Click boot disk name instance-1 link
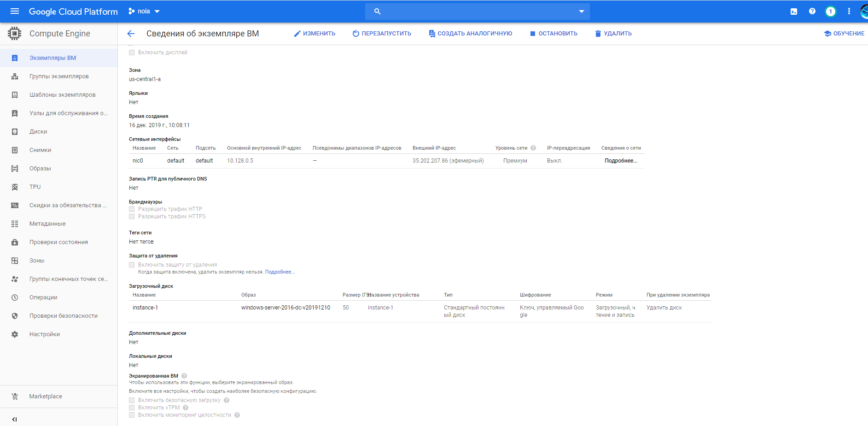Image resolution: width=868 pixels, height=426 pixels. point(145,308)
